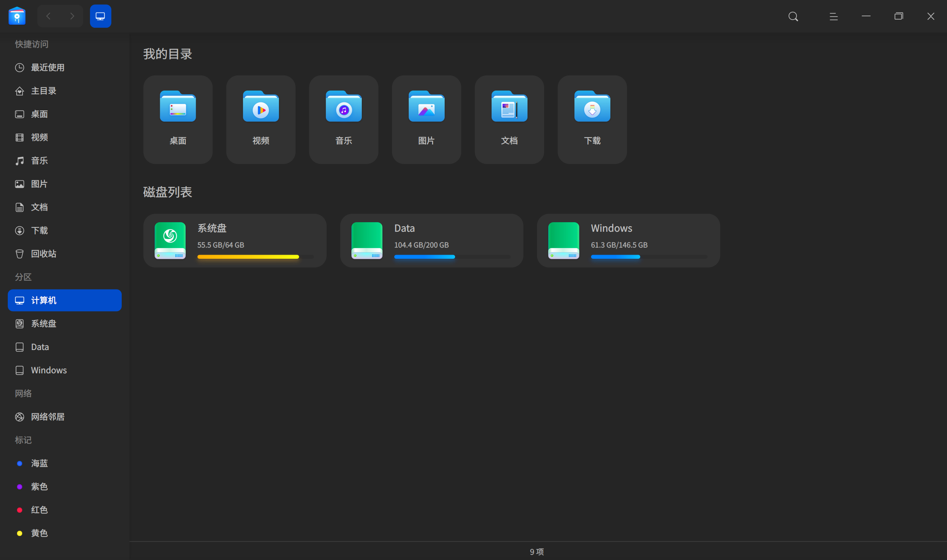Open the 文档 documents folder tile
947x560 pixels.
point(509,120)
